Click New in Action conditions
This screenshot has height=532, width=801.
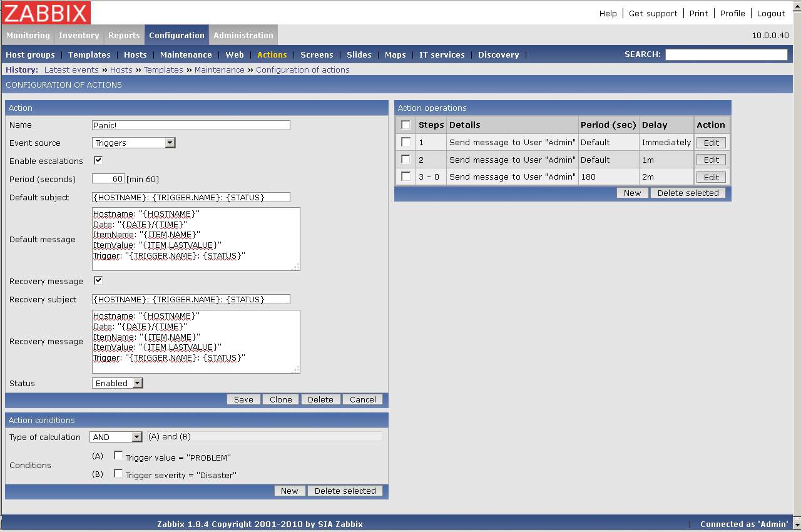click(x=290, y=491)
